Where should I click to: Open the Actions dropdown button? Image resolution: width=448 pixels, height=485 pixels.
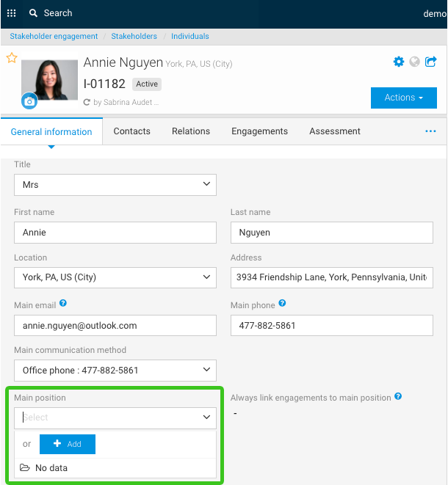[404, 98]
